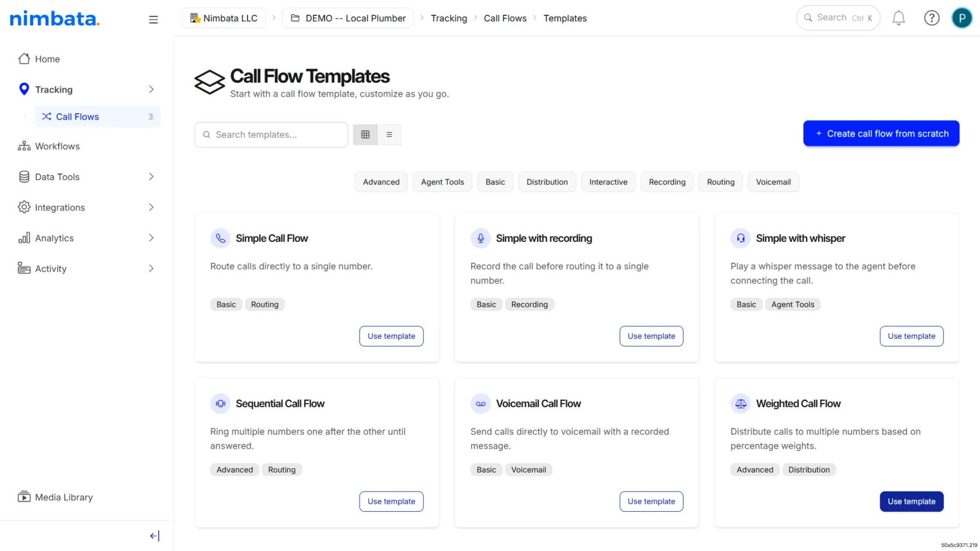Click the Search templates input field
Image resolution: width=980 pixels, height=551 pixels.
pos(271,135)
